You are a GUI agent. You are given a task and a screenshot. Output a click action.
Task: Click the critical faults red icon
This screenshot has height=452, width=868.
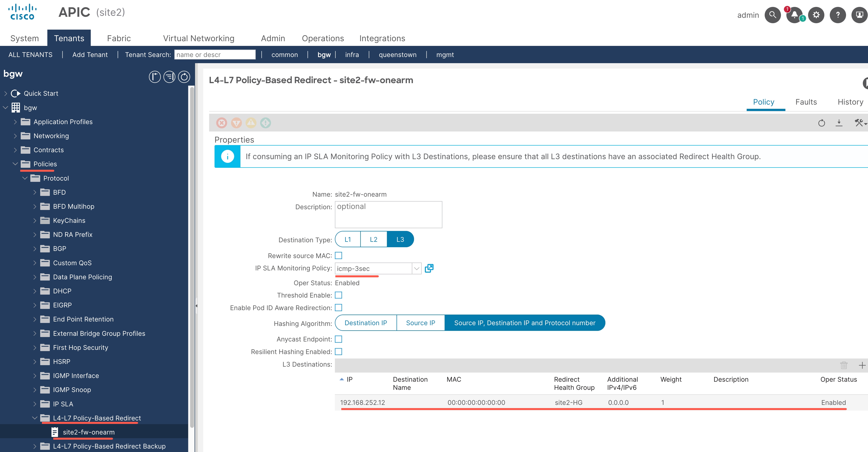(222, 123)
